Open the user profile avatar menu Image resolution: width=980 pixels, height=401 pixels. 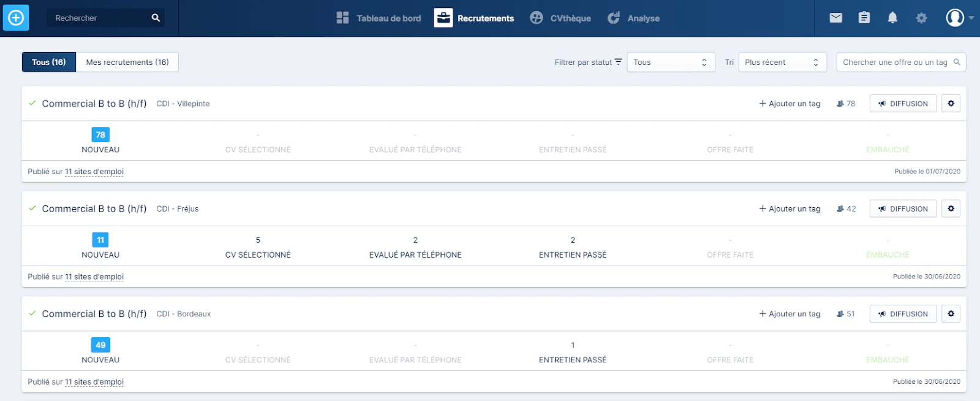959,18
